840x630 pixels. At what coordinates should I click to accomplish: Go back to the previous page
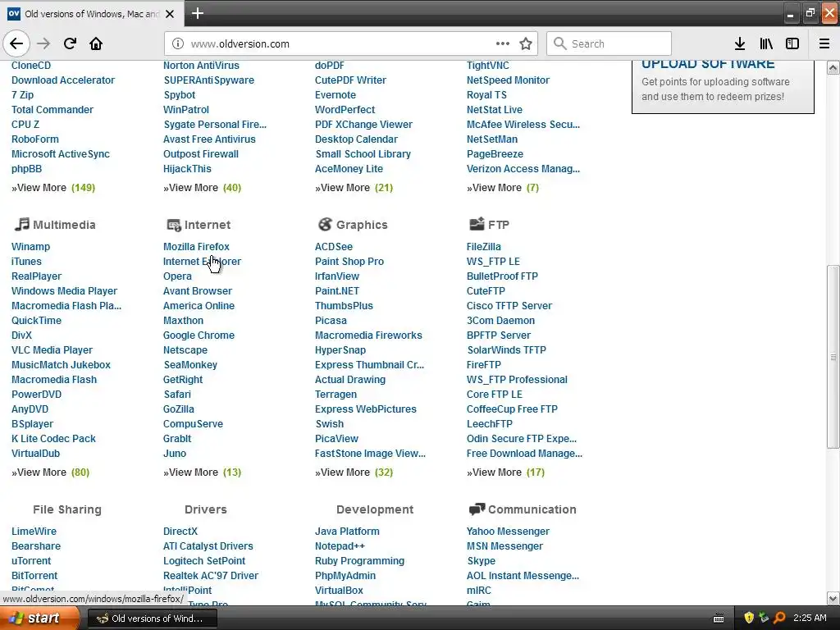[x=16, y=43]
